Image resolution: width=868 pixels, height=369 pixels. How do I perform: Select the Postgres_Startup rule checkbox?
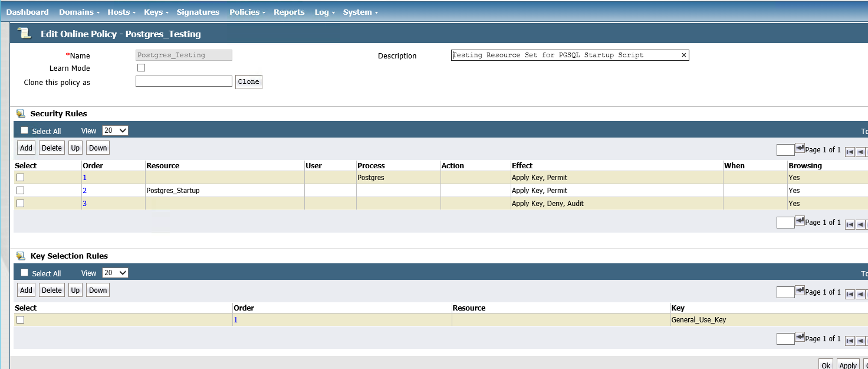(21, 191)
